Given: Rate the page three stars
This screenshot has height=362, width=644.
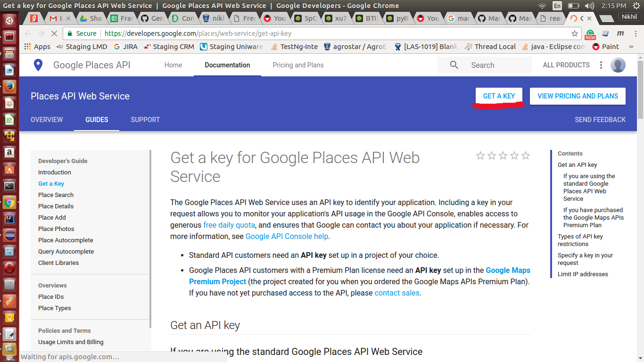Looking at the screenshot, I should pos(503,156).
